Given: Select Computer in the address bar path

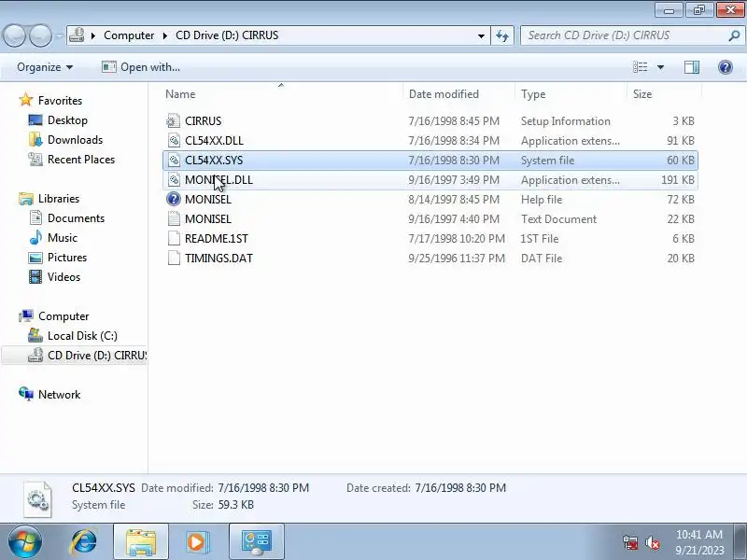Looking at the screenshot, I should (129, 35).
